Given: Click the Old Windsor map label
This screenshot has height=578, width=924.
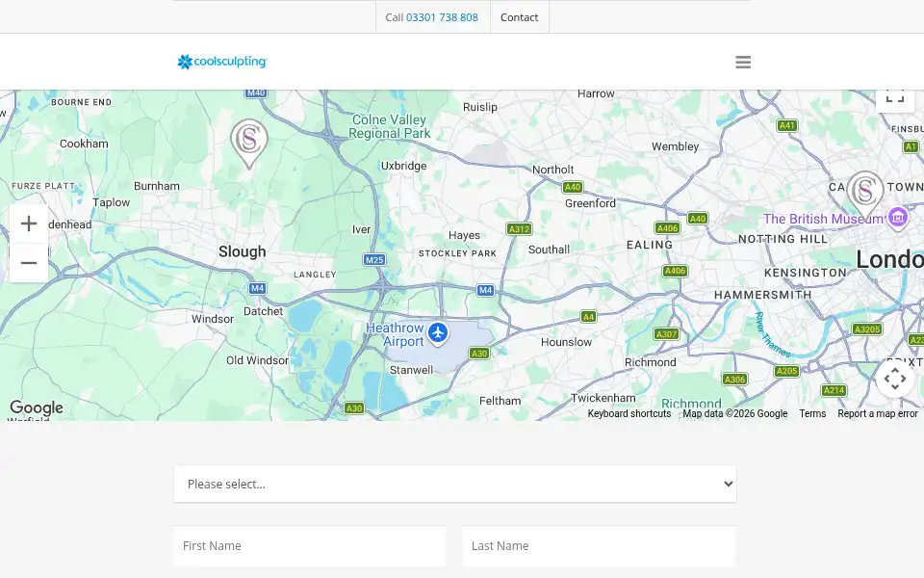Looking at the screenshot, I should click(258, 360).
